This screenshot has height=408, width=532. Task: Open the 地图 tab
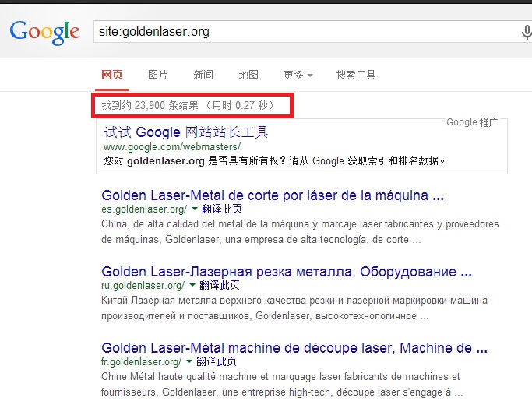[248, 75]
